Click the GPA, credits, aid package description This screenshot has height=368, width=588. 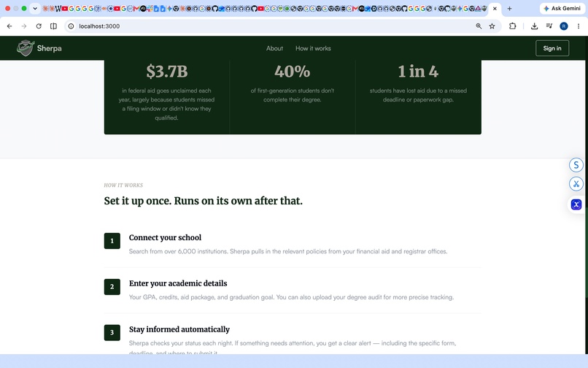tap(291, 297)
